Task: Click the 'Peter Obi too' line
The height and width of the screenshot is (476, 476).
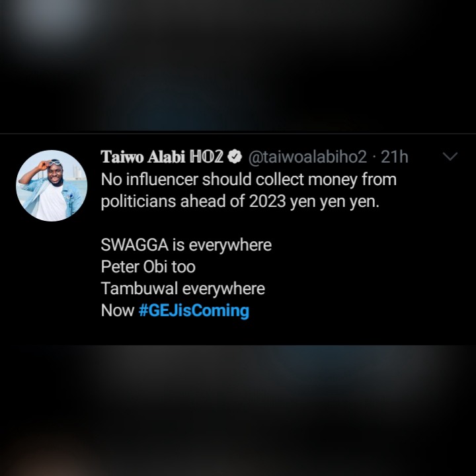Action: [x=148, y=266]
